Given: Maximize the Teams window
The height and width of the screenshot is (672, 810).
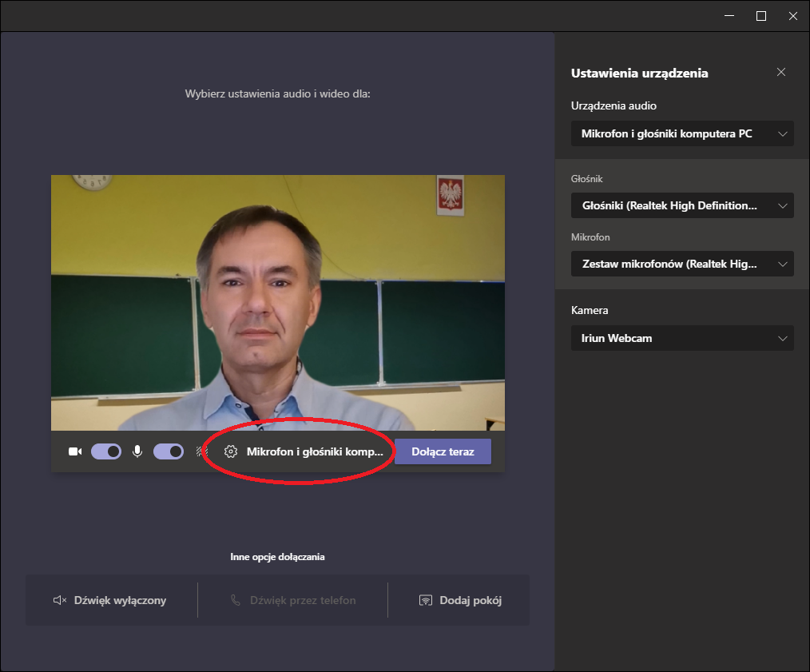Looking at the screenshot, I should (761, 16).
